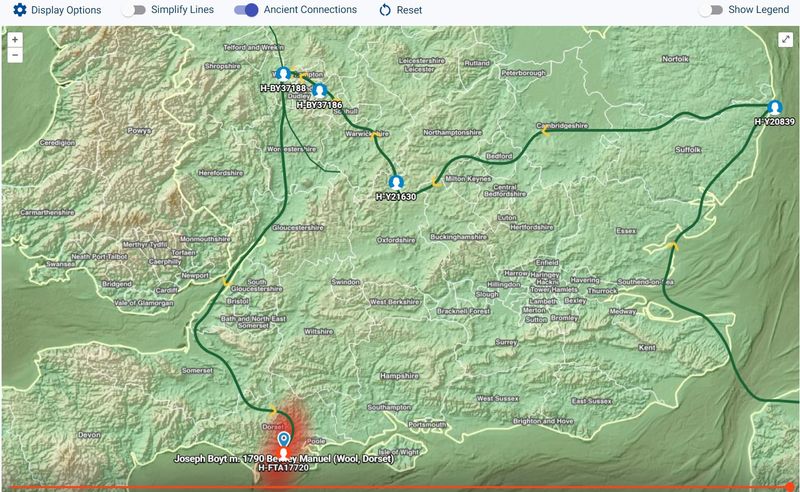The width and height of the screenshot is (800, 492).
Task: Open Display Options gear menu
Action: pos(19,10)
